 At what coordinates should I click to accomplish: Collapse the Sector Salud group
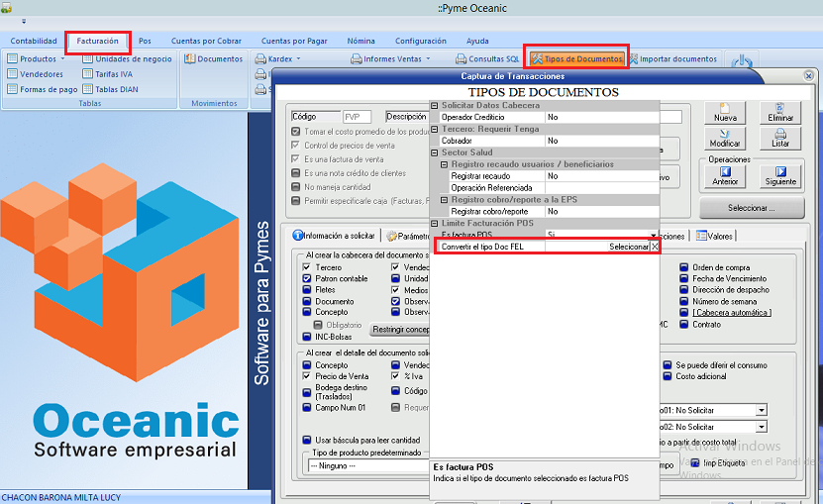click(x=434, y=152)
